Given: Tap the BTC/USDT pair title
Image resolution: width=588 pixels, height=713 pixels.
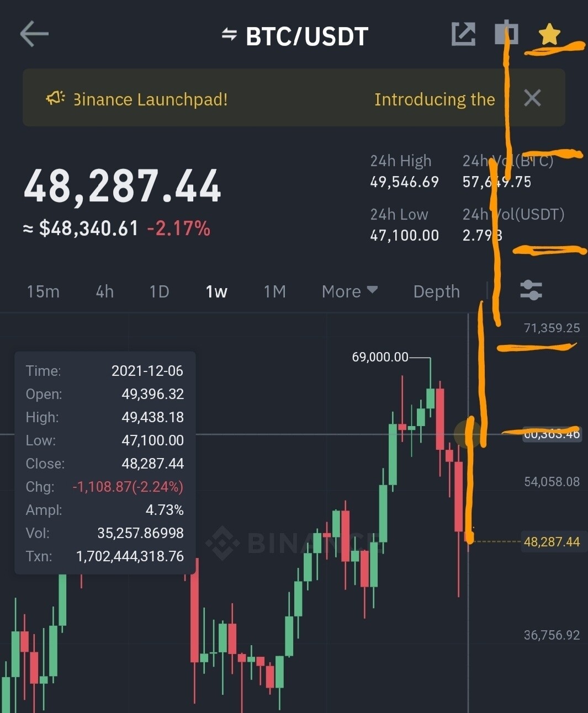Looking at the screenshot, I should (x=306, y=36).
